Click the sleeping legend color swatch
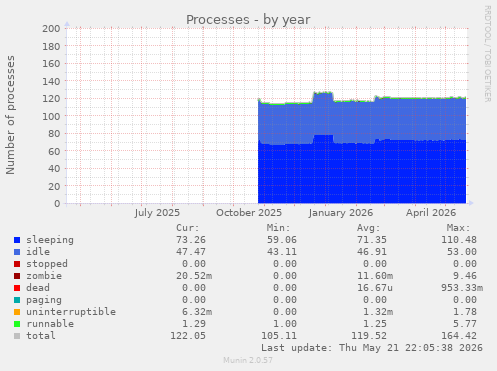 pos(17,240)
